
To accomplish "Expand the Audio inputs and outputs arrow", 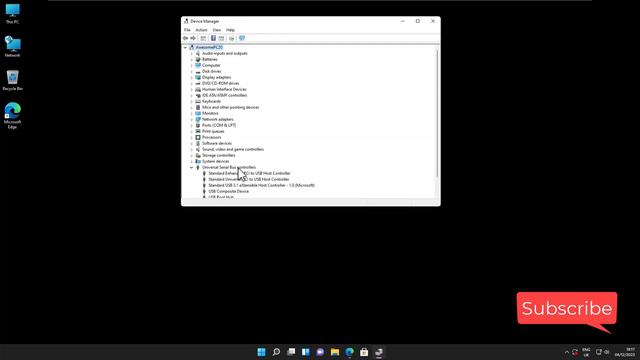I will point(191,53).
